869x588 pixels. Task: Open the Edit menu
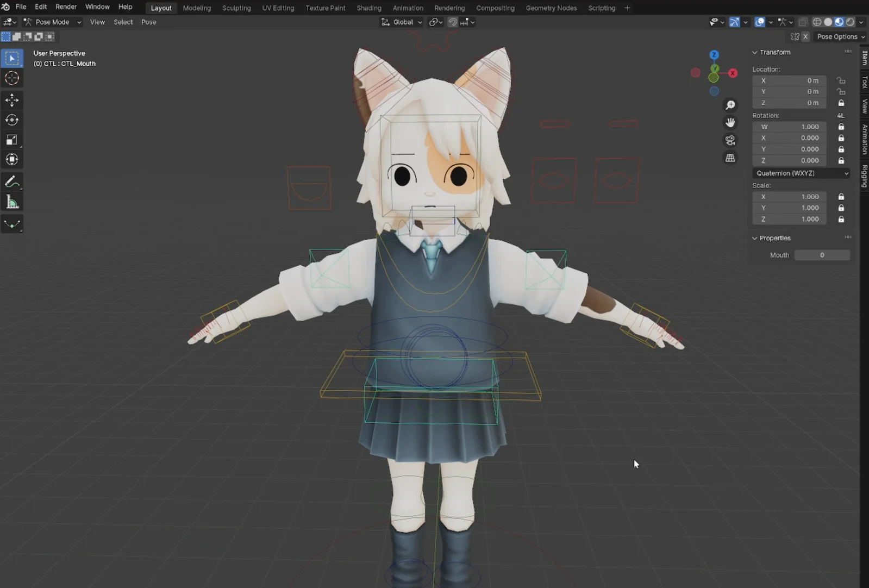click(x=41, y=7)
